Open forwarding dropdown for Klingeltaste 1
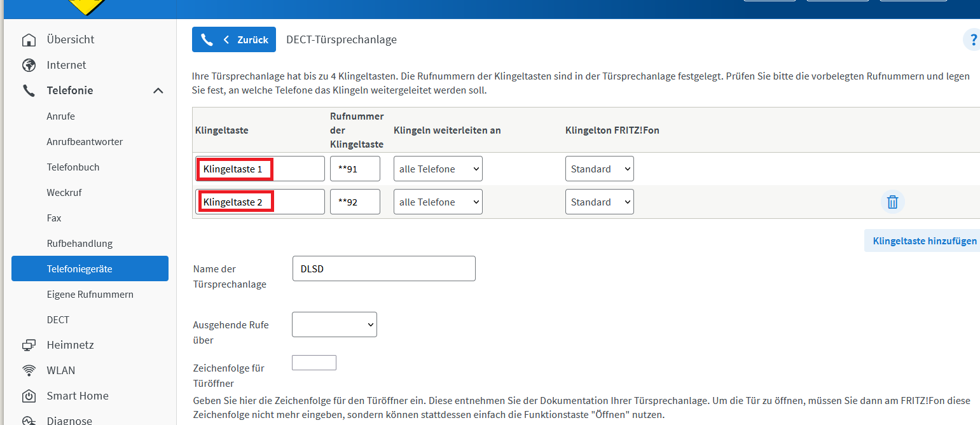This screenshot has width=980, height=425. (x=438, y=169)
